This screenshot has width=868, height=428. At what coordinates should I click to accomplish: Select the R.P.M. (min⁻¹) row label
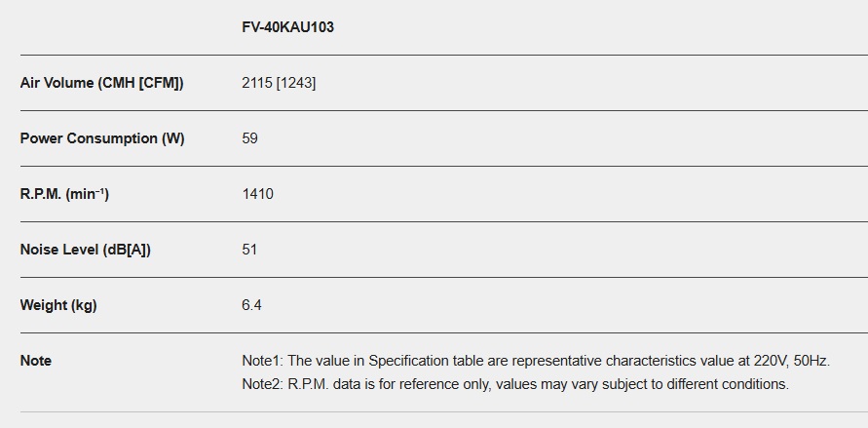[64, 194]
